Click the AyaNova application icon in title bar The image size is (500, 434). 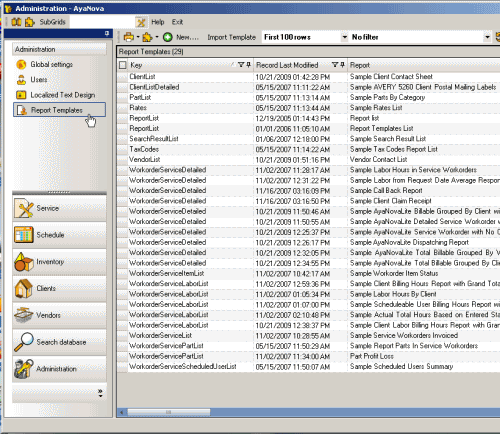point(8,8)
